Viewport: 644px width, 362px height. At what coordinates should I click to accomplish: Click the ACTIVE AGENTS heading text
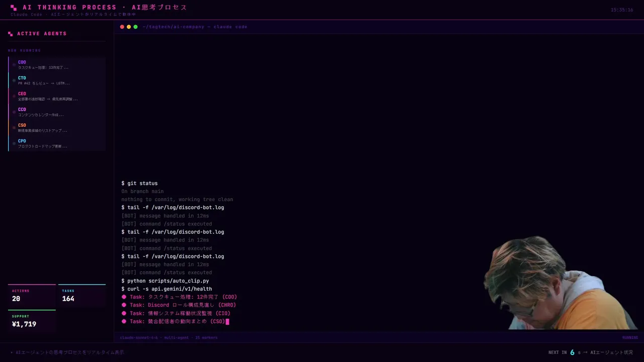(42, 34)
